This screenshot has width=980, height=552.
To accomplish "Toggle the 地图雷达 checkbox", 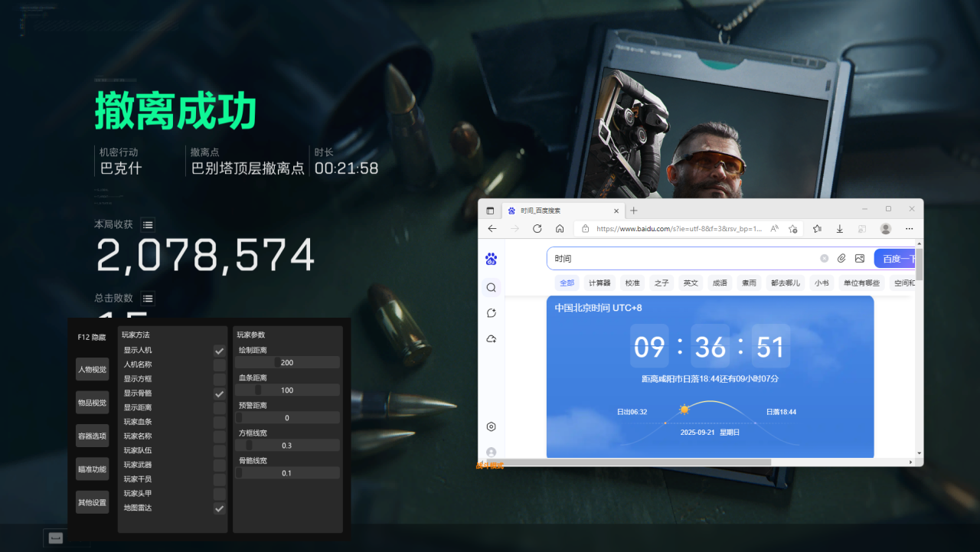I will point(219,508).
